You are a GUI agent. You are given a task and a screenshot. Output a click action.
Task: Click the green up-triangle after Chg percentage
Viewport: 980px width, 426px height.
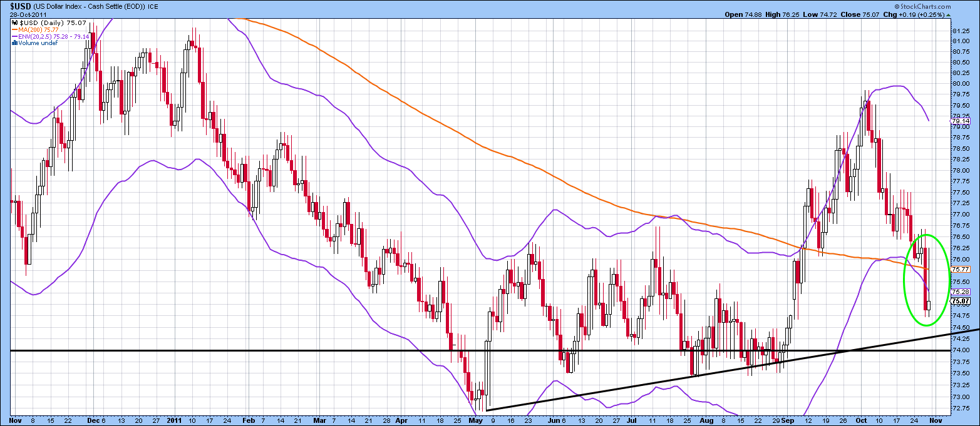[x=949, y=14]
